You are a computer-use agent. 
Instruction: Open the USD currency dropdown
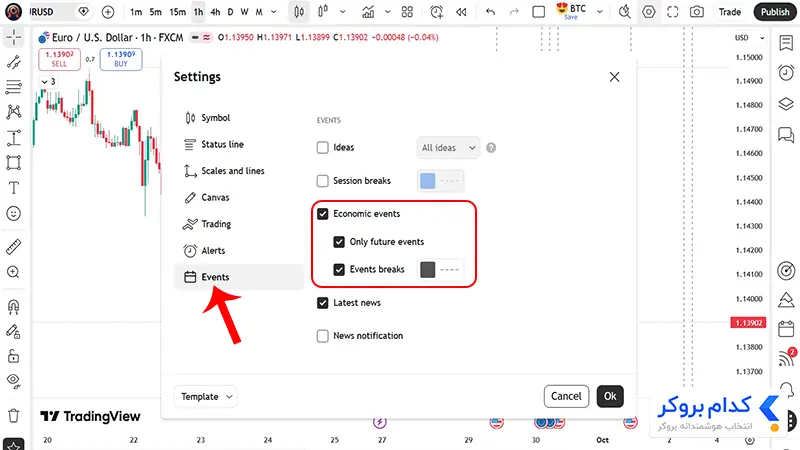click(749, 38)
